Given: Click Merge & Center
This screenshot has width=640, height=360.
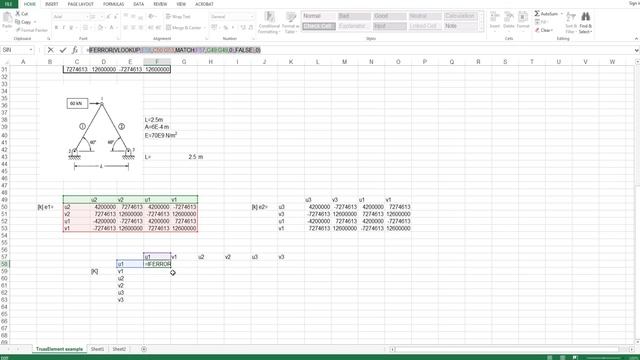Looking at the screenshot, I should [183, 28].
